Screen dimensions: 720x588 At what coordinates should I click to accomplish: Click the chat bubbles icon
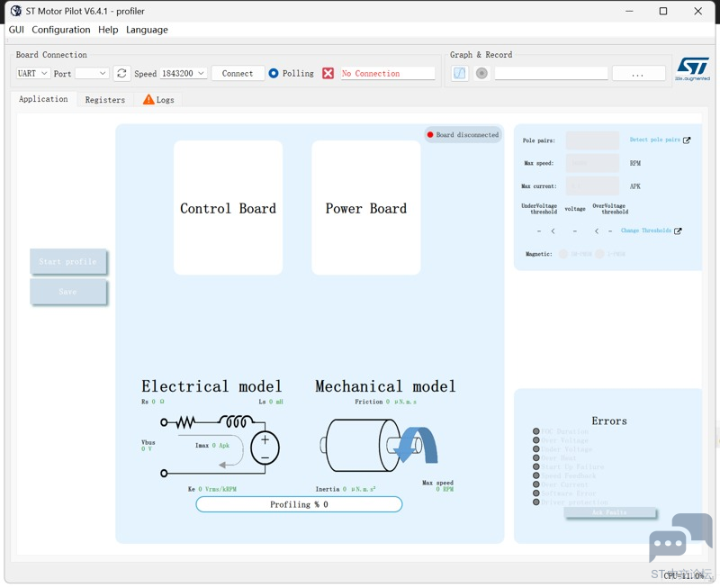(680, 538)
